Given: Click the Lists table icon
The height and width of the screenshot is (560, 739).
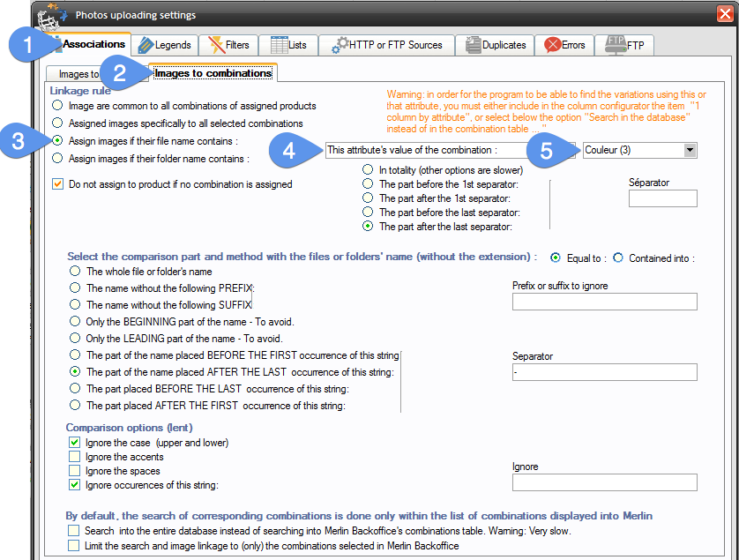Looking at the screenshot, I should tap(279, 45).
